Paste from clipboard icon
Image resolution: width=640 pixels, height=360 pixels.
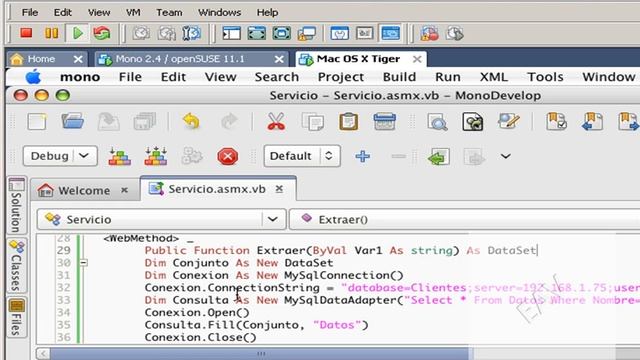click(x=349, y=122)
